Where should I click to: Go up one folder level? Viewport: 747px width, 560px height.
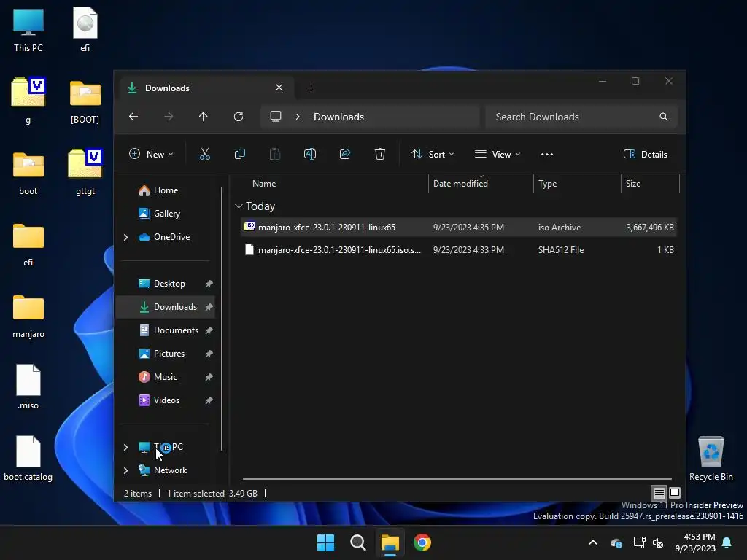[204, 117]
